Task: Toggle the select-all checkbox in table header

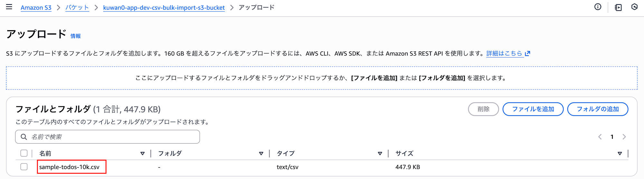Action: tap(24, 153)
